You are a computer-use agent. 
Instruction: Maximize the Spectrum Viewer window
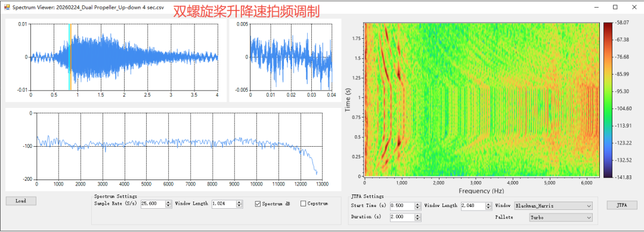point(615,7)
